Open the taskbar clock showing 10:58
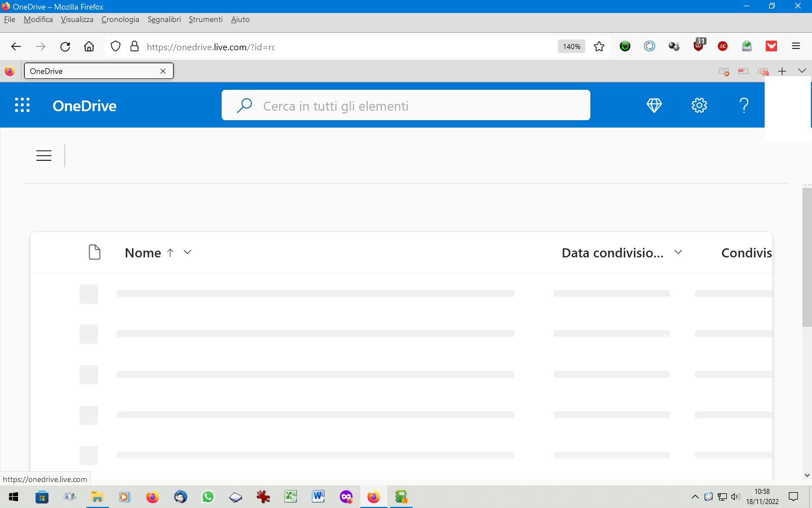Screen dimensions: 812x508 coord(762,497)
